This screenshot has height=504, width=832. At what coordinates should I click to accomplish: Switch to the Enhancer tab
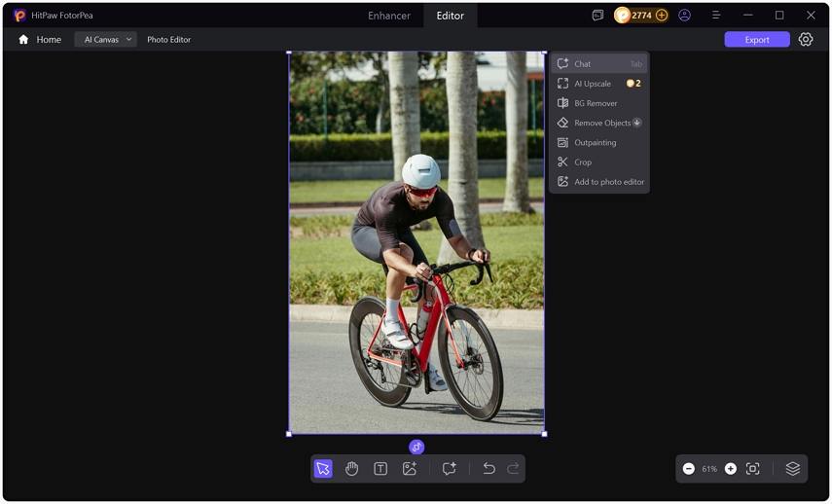(x=388, y=16)
